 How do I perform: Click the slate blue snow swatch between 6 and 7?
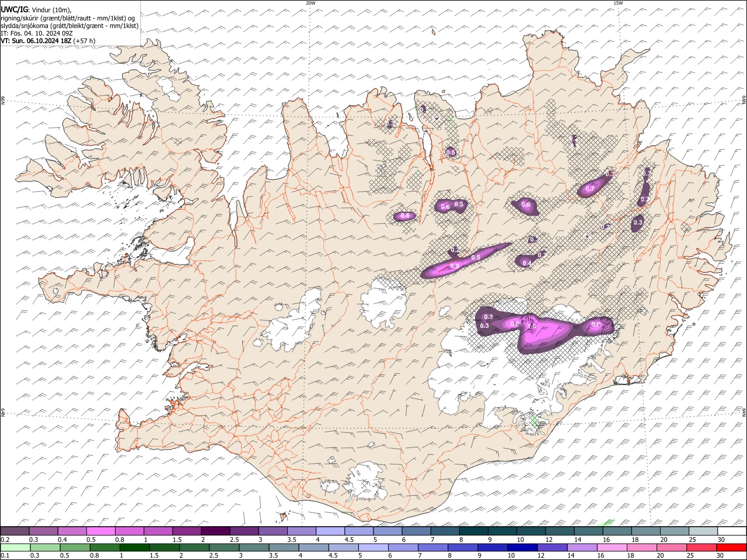pos(417,531)
